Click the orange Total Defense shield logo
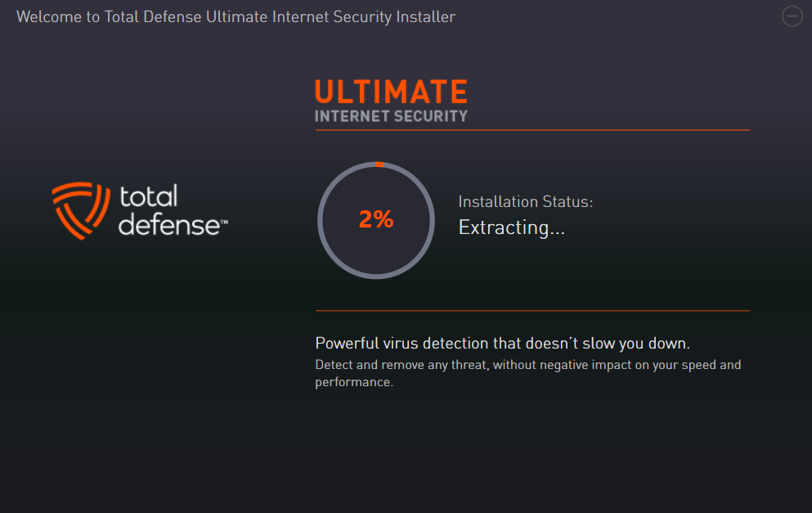 point(81,210)
